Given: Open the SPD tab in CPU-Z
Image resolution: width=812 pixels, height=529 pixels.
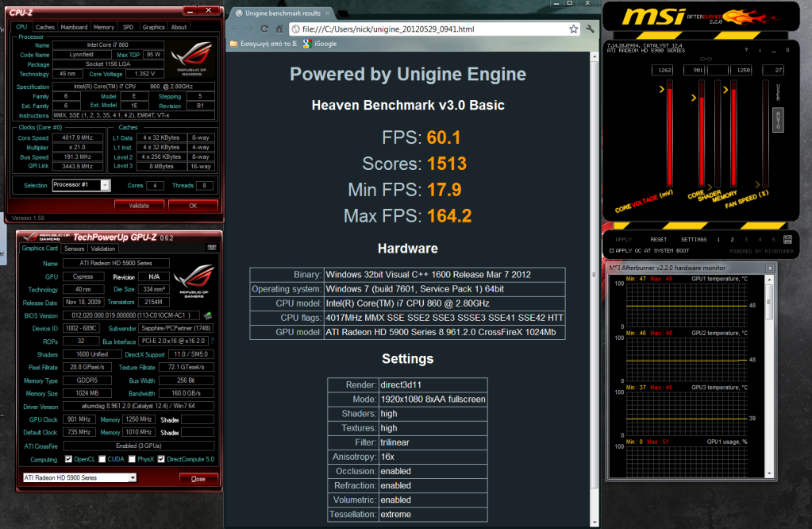Looking at the screenshot, I should (x=128, y=27).
